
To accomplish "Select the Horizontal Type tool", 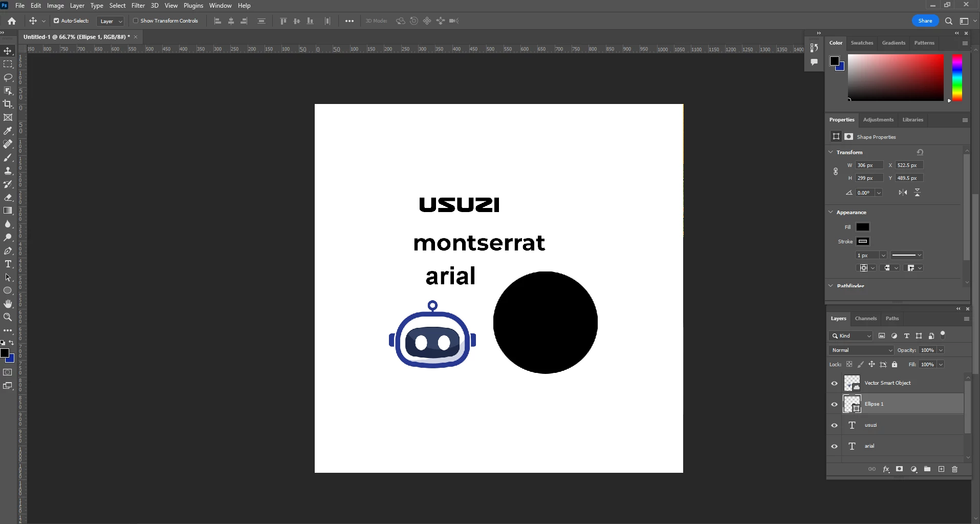I will [x=8, y=264].
